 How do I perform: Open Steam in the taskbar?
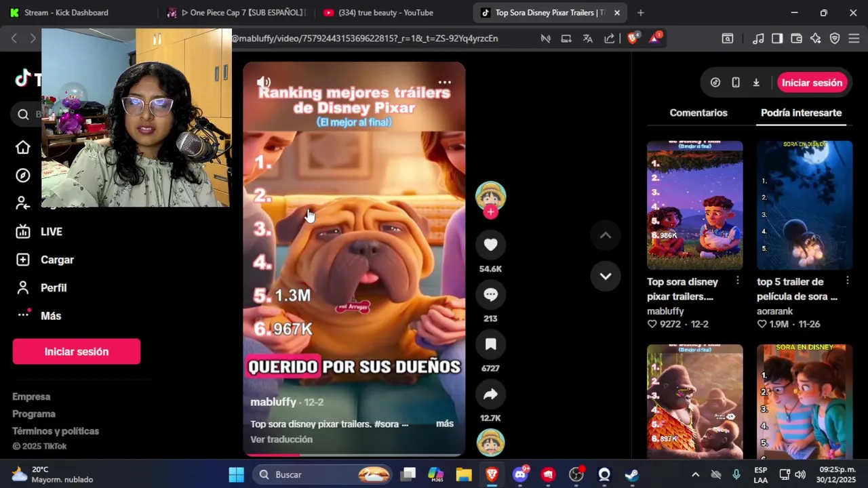pyautogui.click(x=632, y=474)
